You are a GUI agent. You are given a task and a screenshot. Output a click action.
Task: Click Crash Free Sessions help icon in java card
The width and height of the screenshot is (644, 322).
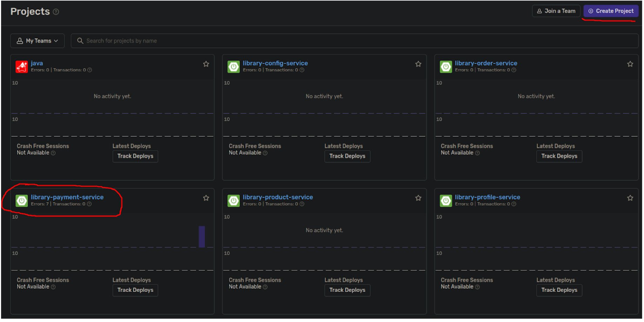click(53, 153)
